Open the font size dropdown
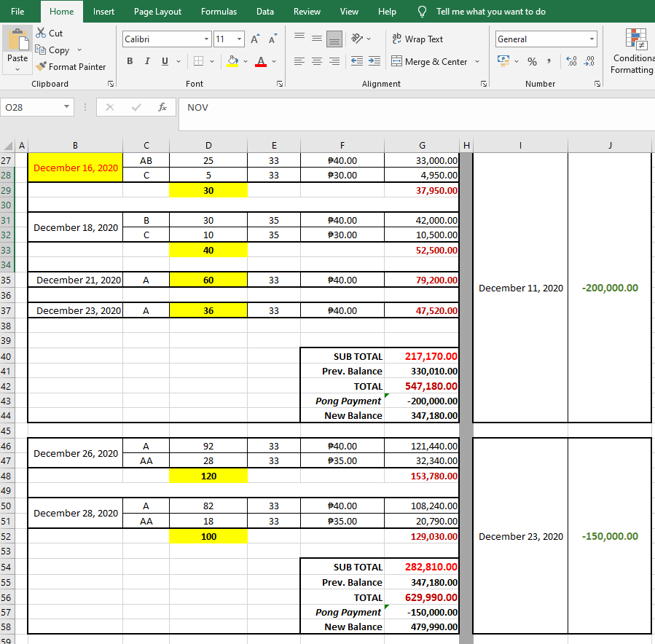 point(240,39)
